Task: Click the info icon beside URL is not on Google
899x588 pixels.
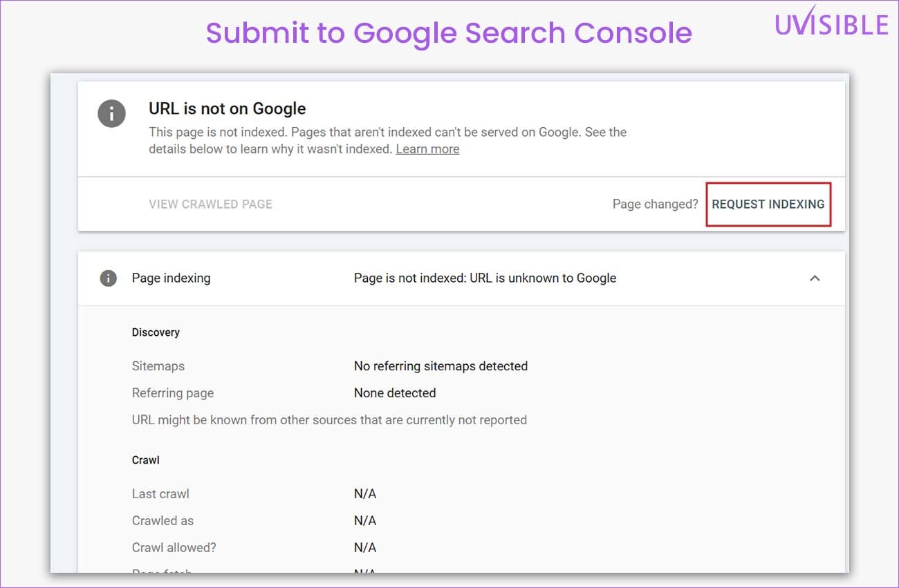Action: pyautogui.click(x=111, y=113)
